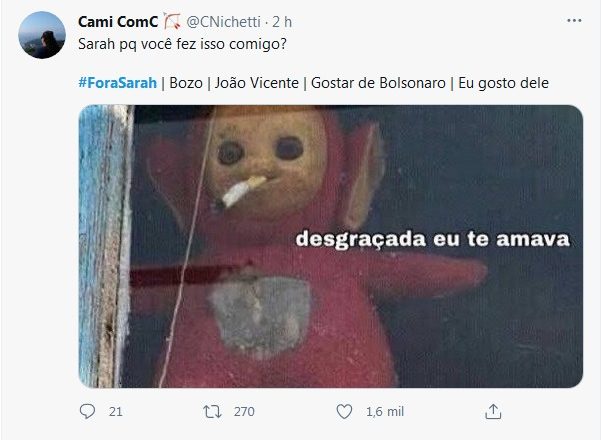Retweet the post using the arrows icon
Image resolution: width=601 pixels, height=440 pixels.
[x=212, y=412]
